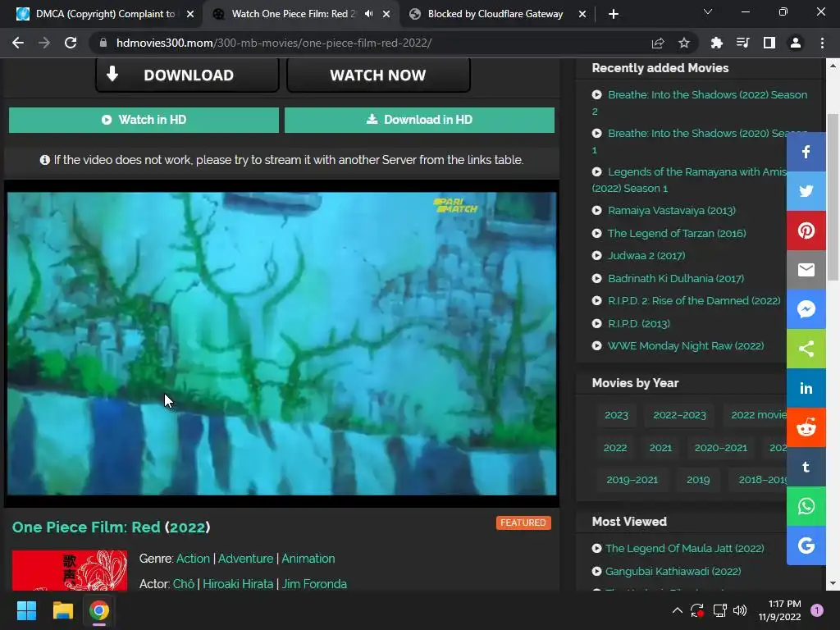Image resolution: width=840 pixels, height=630 pixels.
Task: Reload the current page
Action: 71,43
